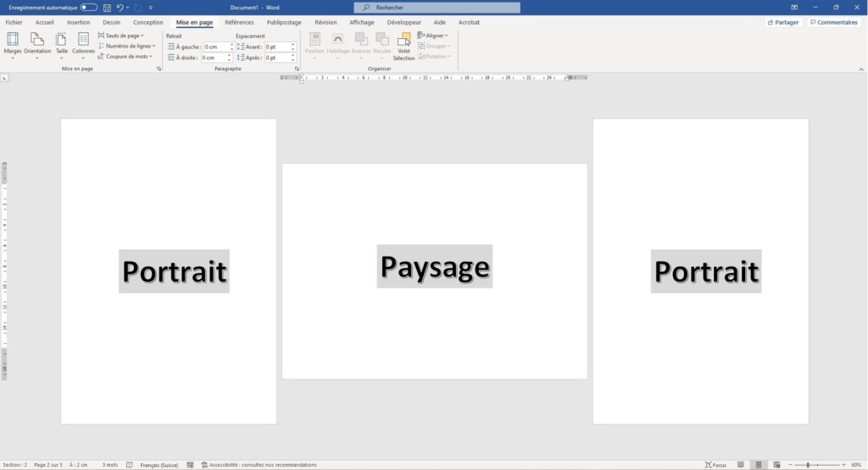868x470 pixels.
Task: Click the zoom slider handle
Action: 808,465
